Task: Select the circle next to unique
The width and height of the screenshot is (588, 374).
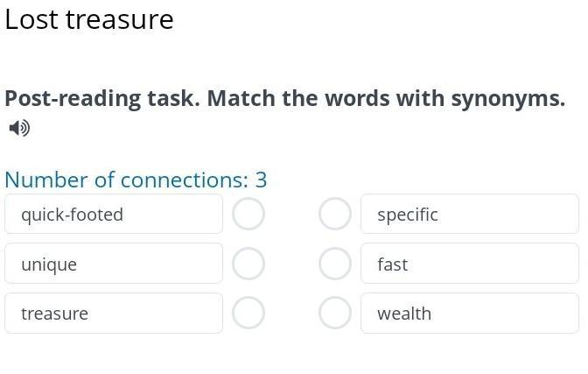Action: (x=248, y=264)
